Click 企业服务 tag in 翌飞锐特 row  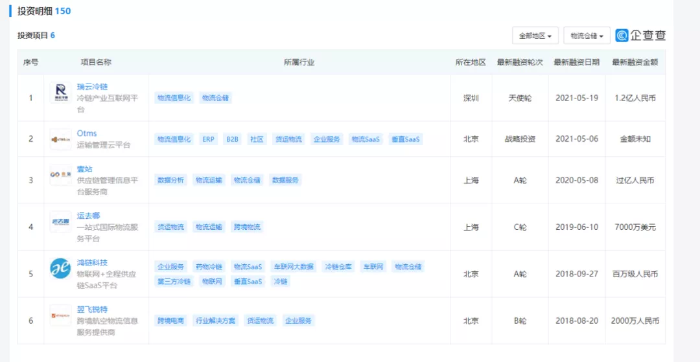click(x=299, y=320)
